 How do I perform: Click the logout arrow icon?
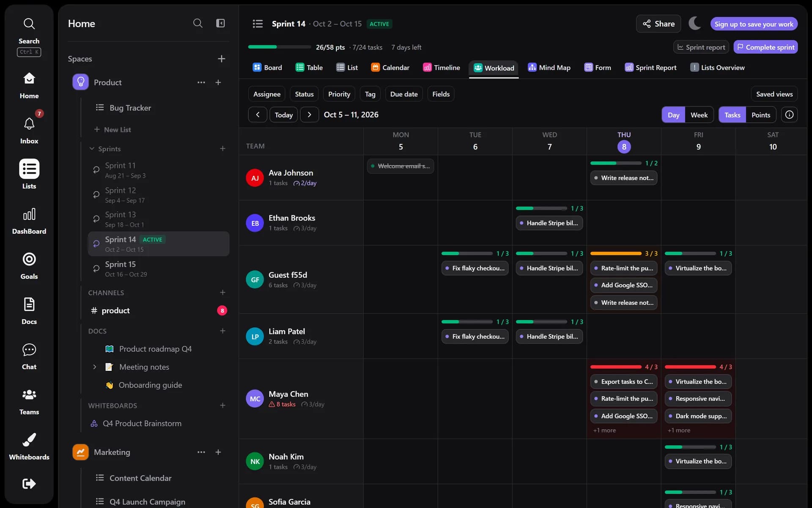(29, 483)
